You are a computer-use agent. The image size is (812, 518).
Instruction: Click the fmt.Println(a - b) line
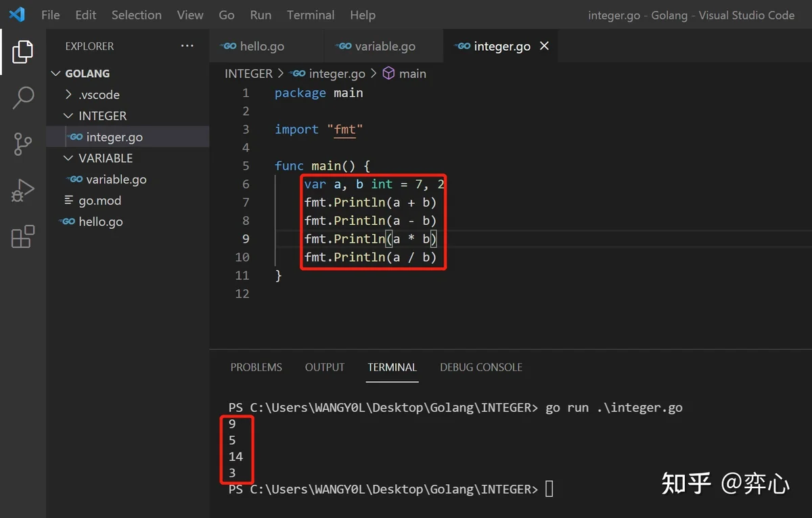click(371, 221)
